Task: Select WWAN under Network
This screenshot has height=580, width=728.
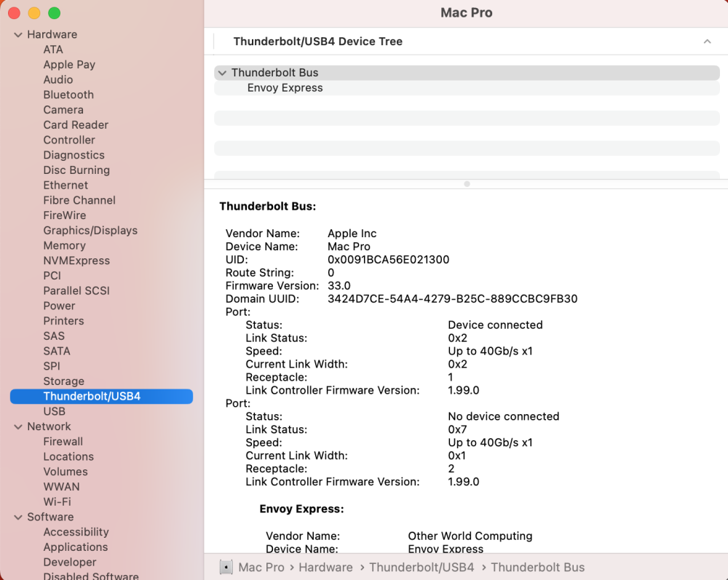Action: click(61, 487)
